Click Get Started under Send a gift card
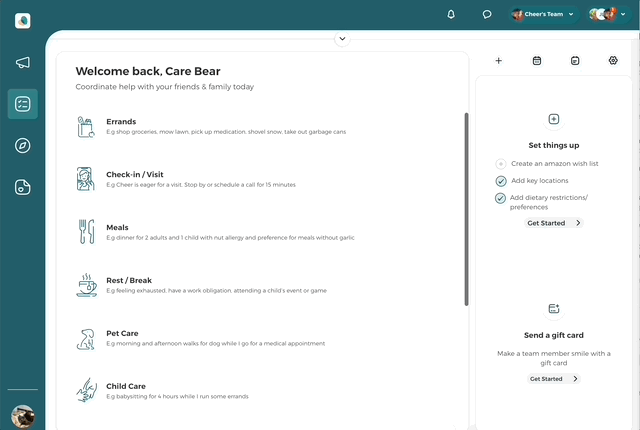This screenshot has height=430, width=640. click(553, 379)
